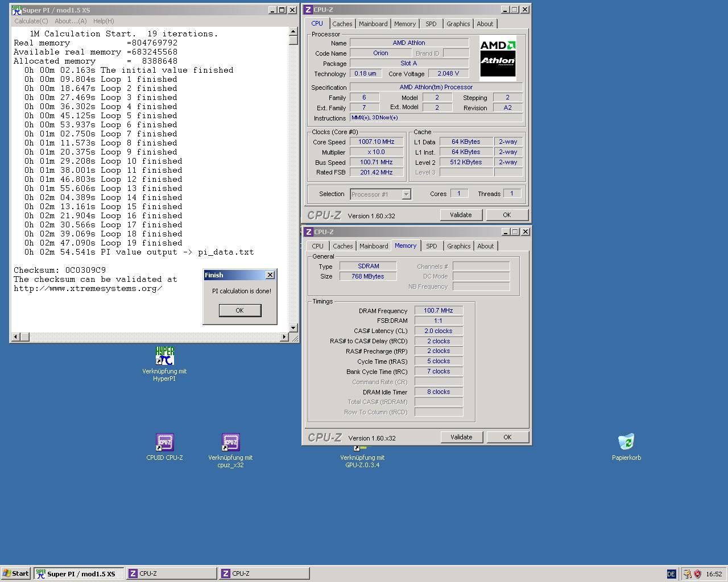The image size is (728, 582).
Task: Click Validate in upper CPU-Z window
Action: click(x=461, y=215)
